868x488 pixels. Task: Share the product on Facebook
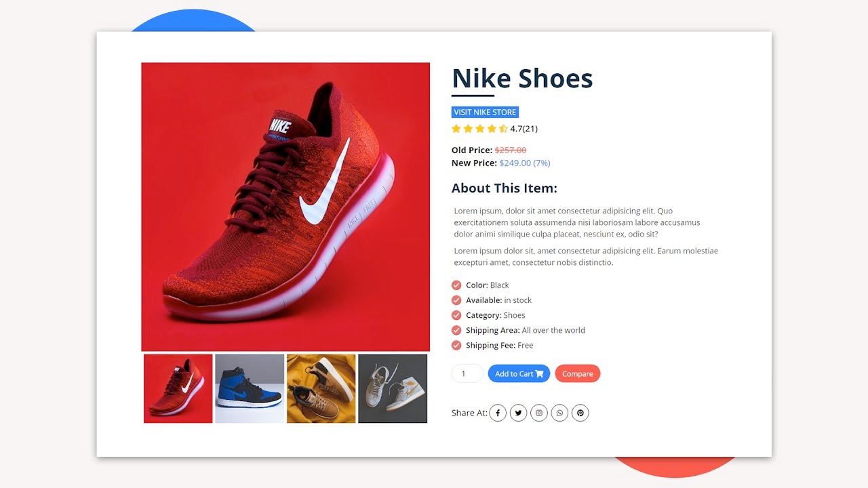(x=498, y=413)
